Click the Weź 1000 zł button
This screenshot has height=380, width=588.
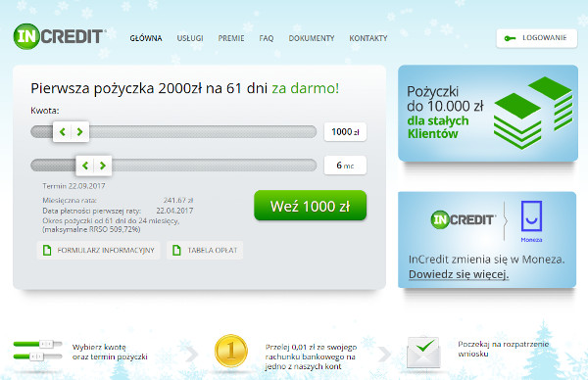(x=310, y=206)
